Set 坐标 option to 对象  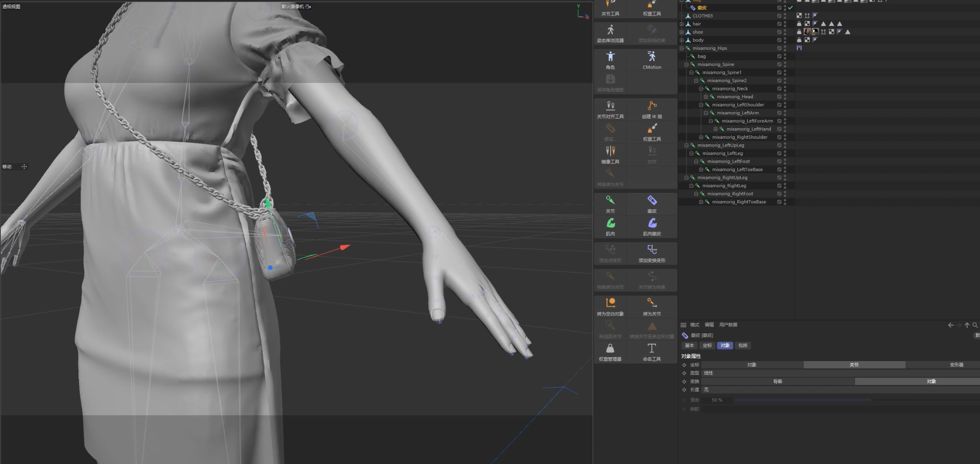[752, 365]
